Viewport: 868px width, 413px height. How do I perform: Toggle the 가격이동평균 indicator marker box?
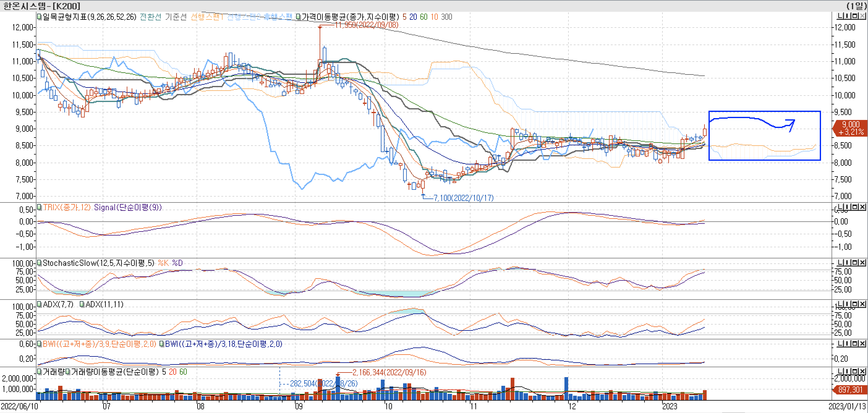tap(298, 16)
